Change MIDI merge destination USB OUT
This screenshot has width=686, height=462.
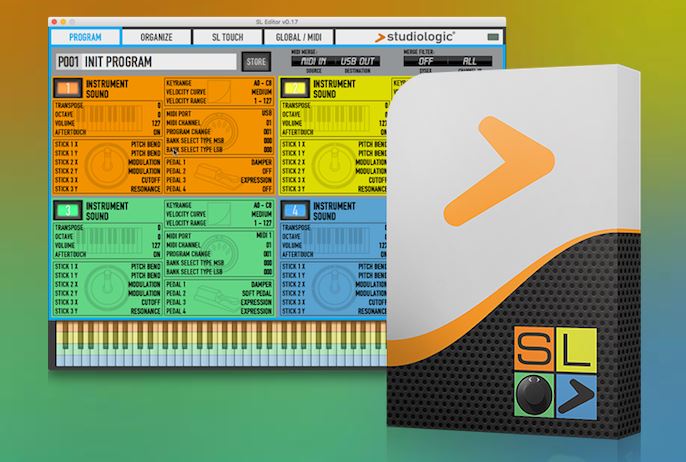point(357,61)
